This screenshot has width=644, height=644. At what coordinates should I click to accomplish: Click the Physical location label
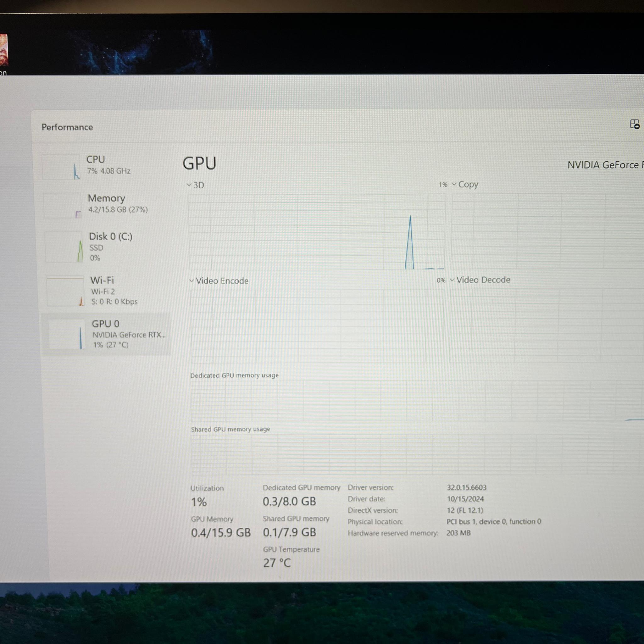(x=375, y=522)
